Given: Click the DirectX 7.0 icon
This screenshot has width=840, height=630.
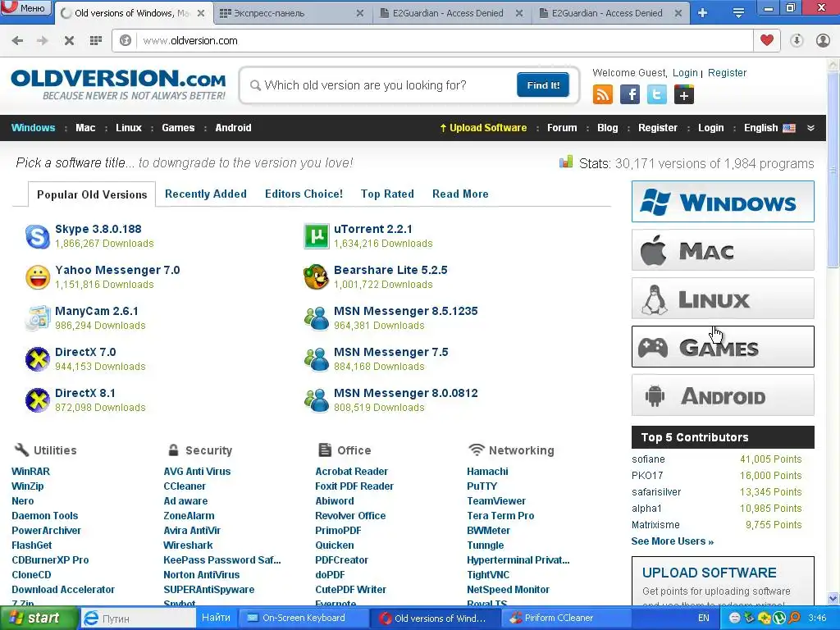Looking at the screenshot, I should pos(38,359).
